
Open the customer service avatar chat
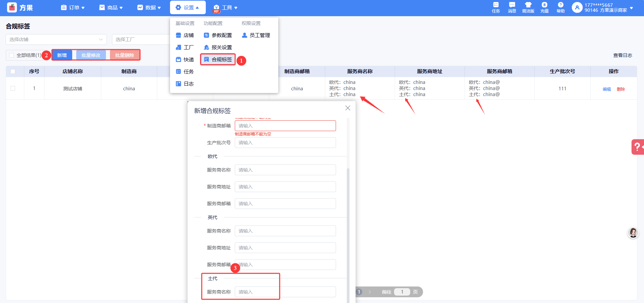tap(633, 233)
